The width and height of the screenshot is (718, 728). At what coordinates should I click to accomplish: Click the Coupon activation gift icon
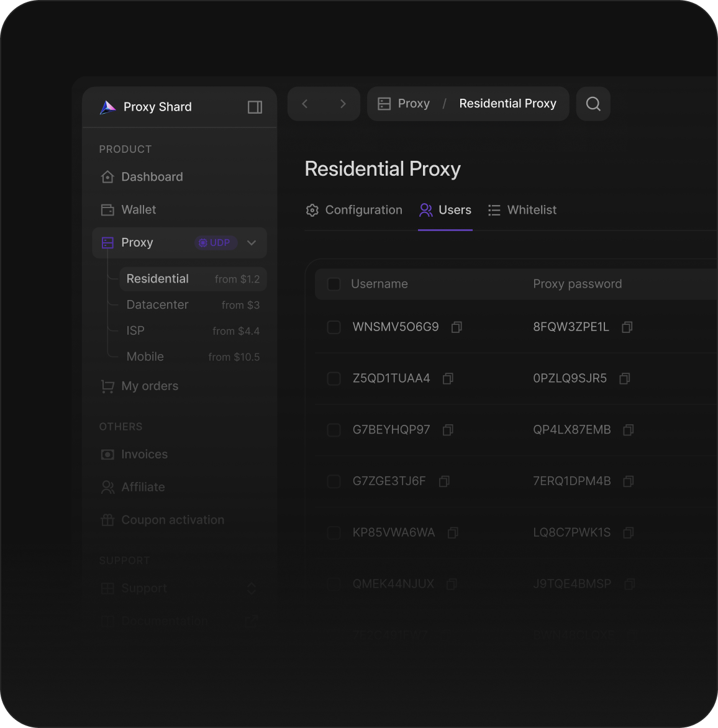(x=107, y=520)
